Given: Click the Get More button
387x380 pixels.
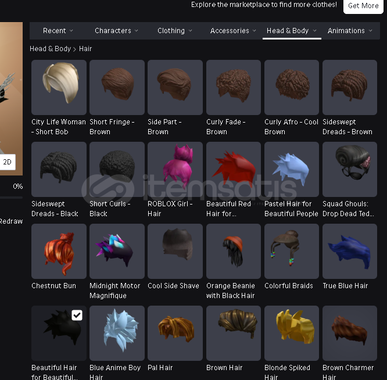Looking at the screenshot, I should point(363,6).
